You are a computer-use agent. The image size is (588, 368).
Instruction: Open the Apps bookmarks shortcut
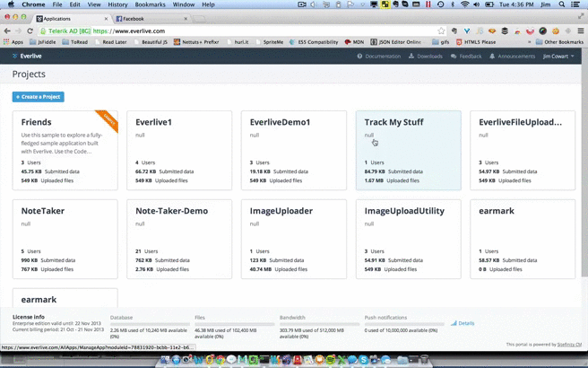pyautogui.click(x=13, y=42)
